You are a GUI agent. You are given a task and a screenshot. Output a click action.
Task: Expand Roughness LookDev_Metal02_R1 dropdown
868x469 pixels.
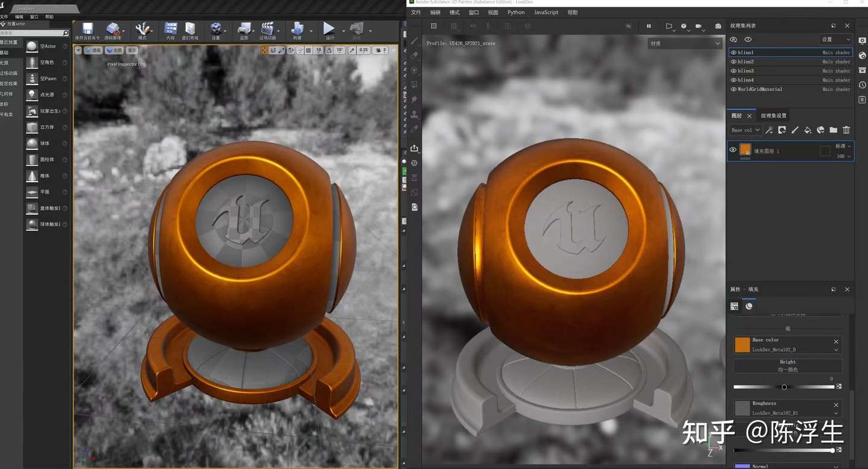pos(836,413)
